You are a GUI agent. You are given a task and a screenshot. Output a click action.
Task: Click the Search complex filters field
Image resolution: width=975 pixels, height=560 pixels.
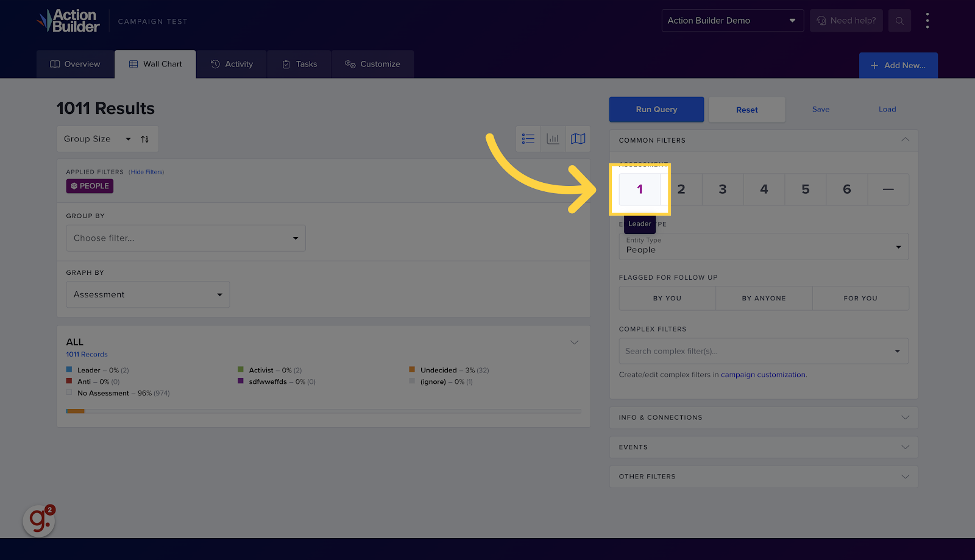pyautogui.click(x=756, y=352)
